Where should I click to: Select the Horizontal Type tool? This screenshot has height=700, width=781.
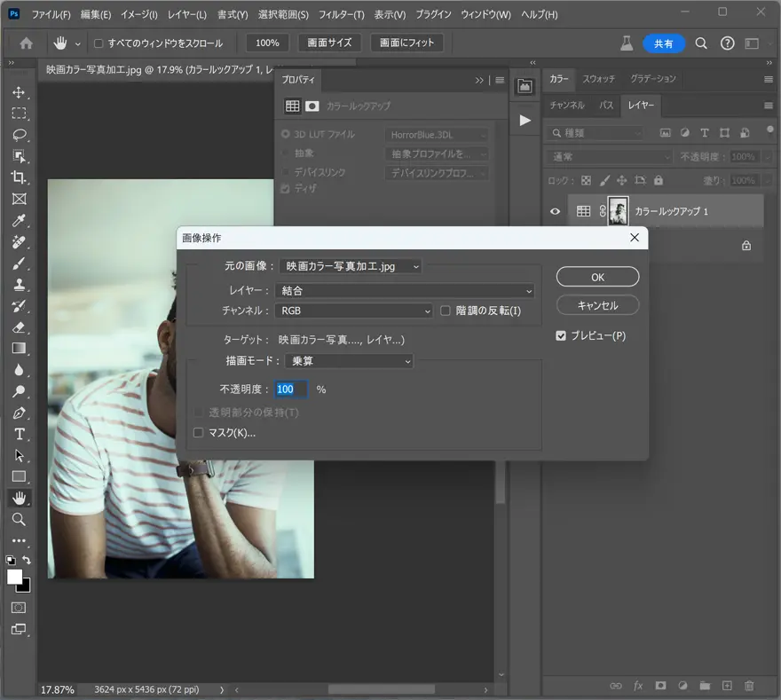tap(19, 434)
